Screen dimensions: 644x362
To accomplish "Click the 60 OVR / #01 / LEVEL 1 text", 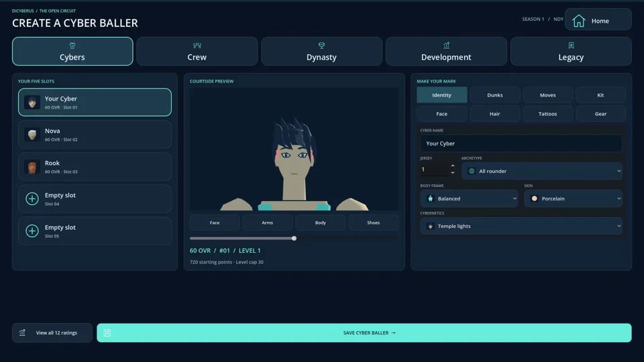I will coord(225,250).
